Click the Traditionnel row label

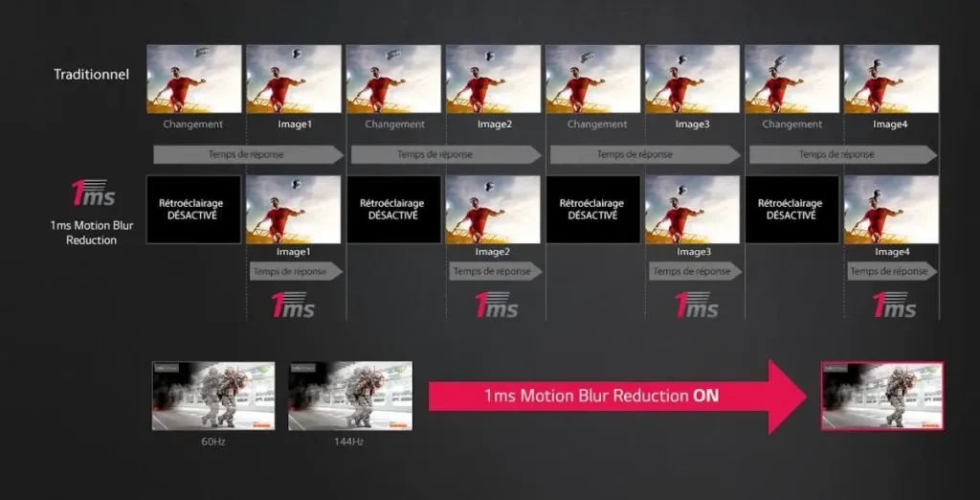(91, 74)
